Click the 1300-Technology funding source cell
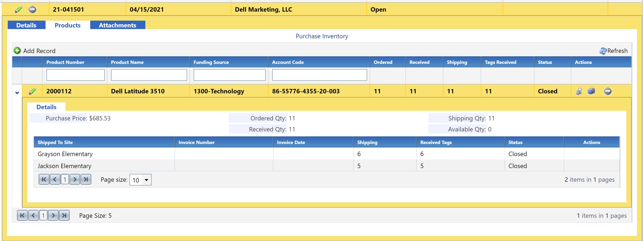The width and height of the screenshot is (644, 241). (219, 91)
